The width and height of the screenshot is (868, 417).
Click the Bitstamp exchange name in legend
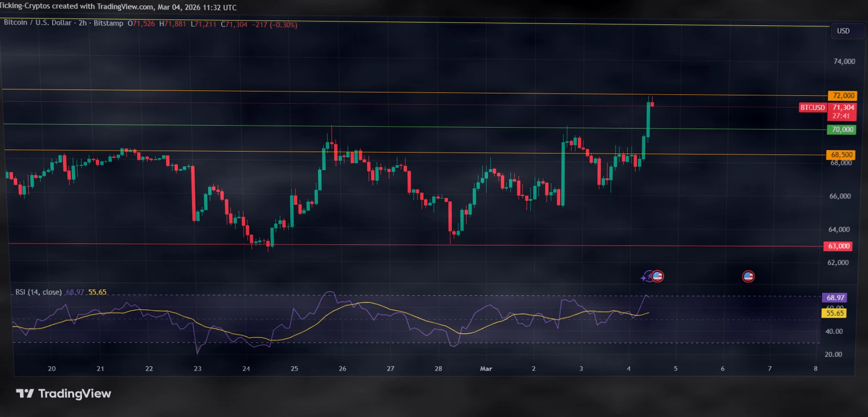point(109,23)
